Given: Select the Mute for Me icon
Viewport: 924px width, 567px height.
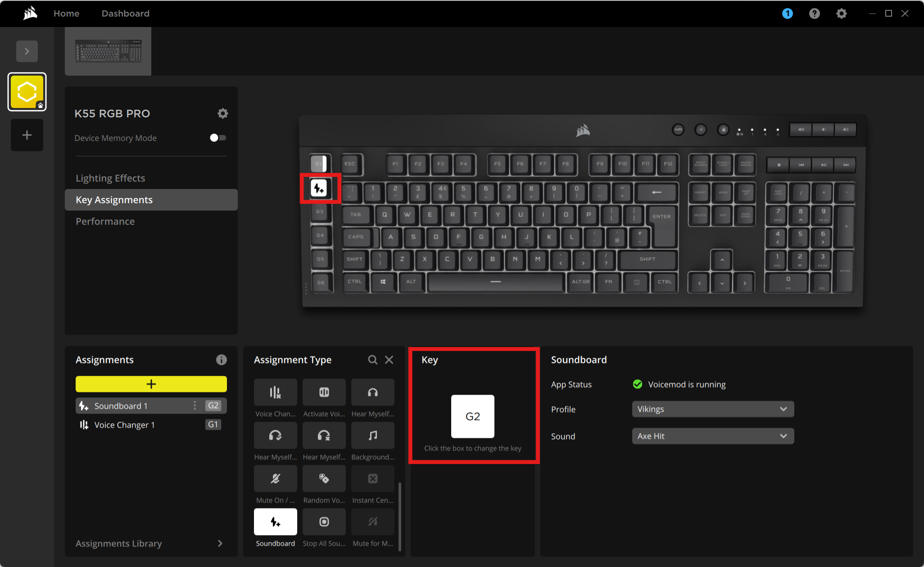Looking at the screenshot, I should pyautogui.click(x=372, y=522).
